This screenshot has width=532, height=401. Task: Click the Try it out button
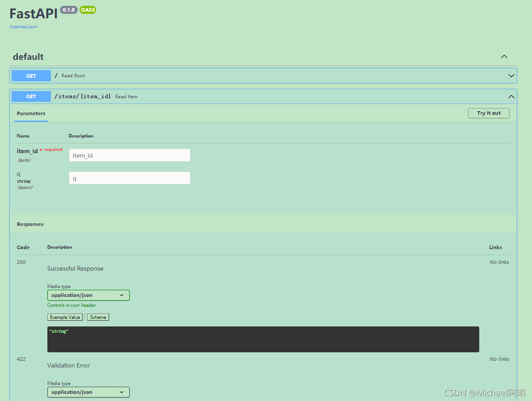(489, 113)
